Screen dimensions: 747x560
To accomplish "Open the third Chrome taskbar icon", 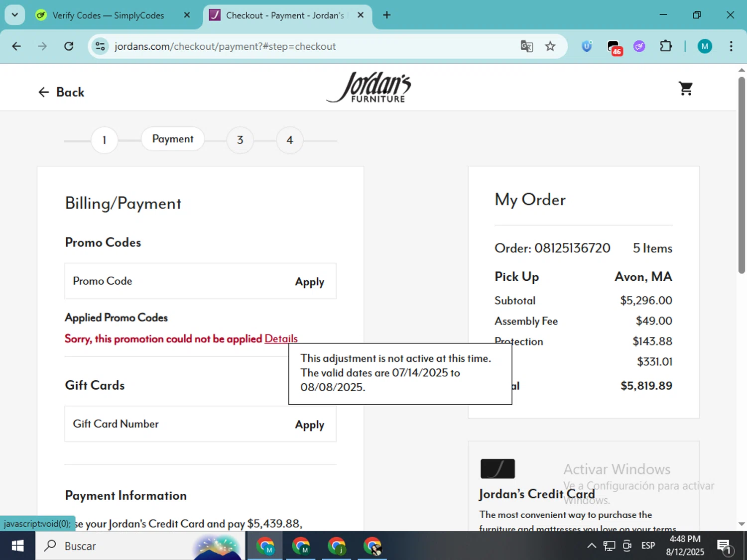I will [337, 546].
